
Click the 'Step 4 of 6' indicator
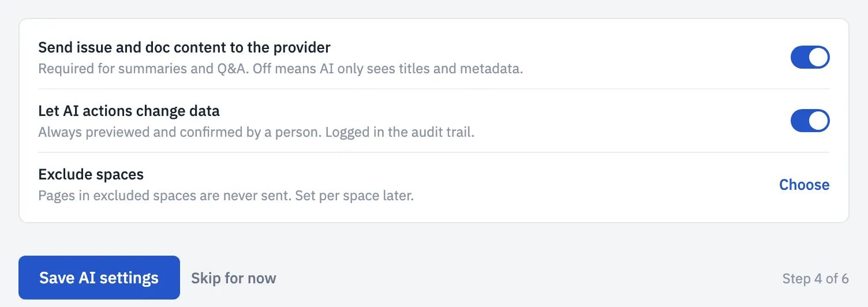tap(815, 279)
